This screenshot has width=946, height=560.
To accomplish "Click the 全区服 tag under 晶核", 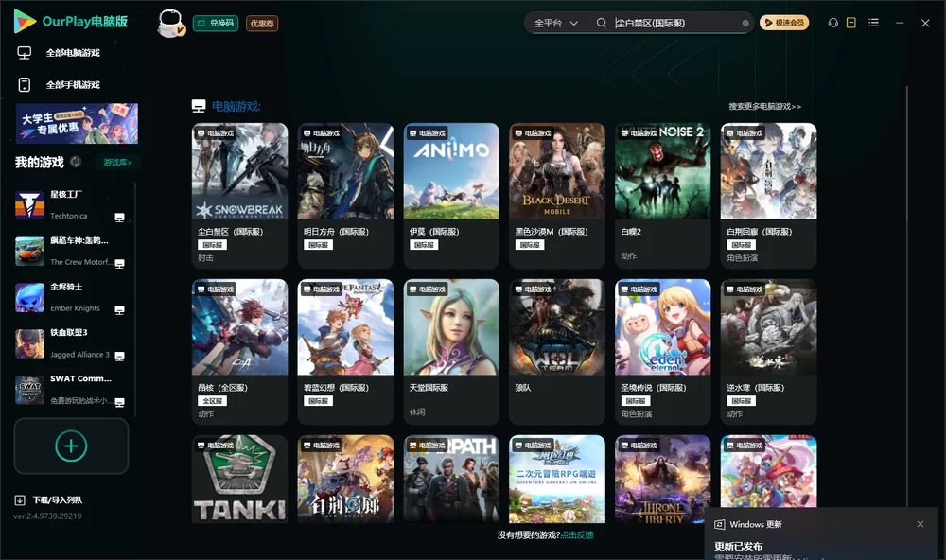I will [212, 401].
